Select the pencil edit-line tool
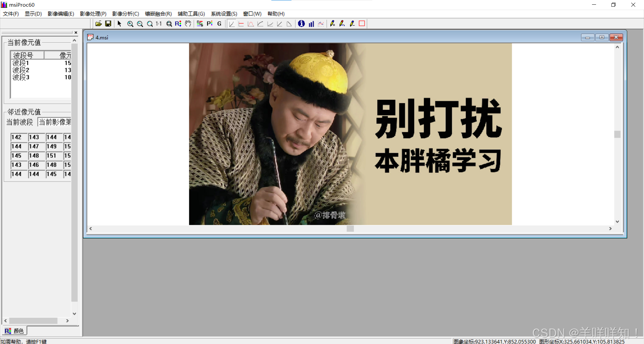This screenshot has height=344, width=644. pyautogui.click(x=342, y=24)
